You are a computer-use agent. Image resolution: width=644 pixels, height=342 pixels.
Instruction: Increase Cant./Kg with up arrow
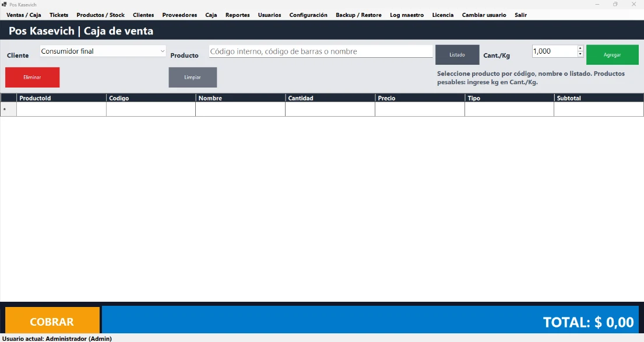pos(580,48)
